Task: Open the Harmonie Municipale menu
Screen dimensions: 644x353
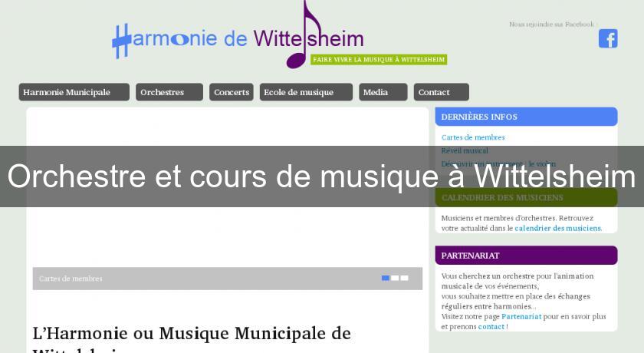Action: tap(74, 92)
